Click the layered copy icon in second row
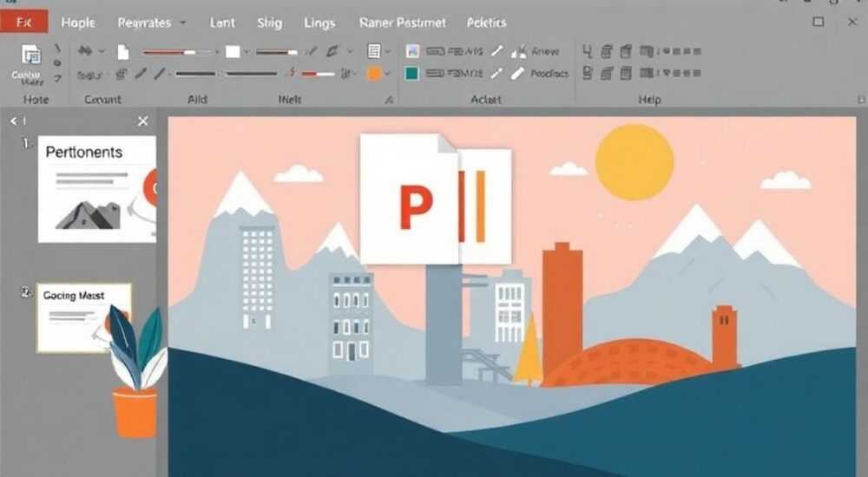868x477 pixels. pyautogui.click(x=122, y=74)
